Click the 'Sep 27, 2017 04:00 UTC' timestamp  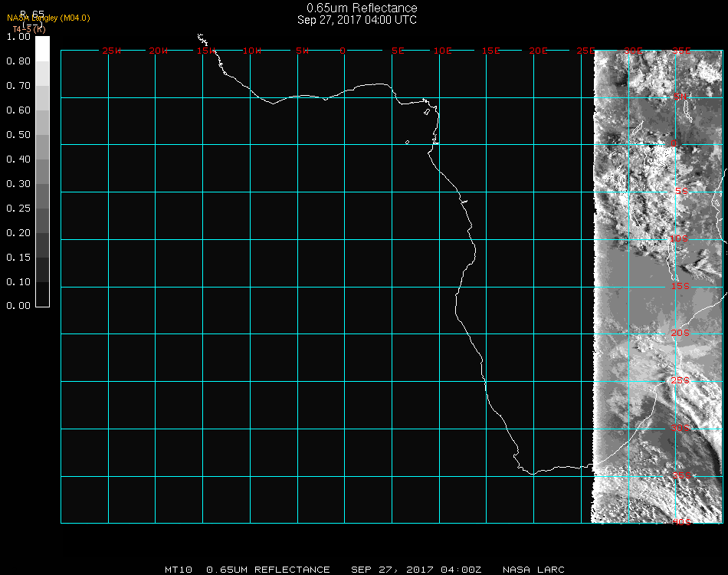point(357,20)
